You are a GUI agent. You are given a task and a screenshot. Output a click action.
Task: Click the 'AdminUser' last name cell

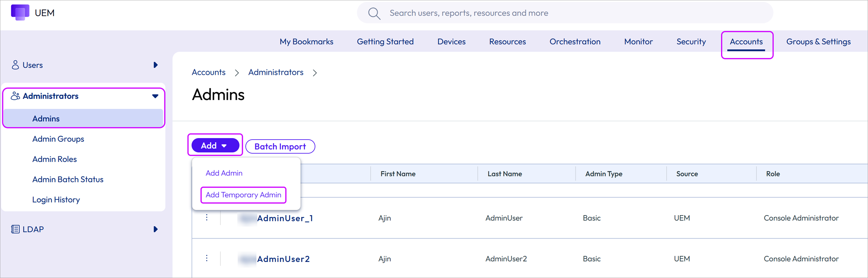[504, 218]
